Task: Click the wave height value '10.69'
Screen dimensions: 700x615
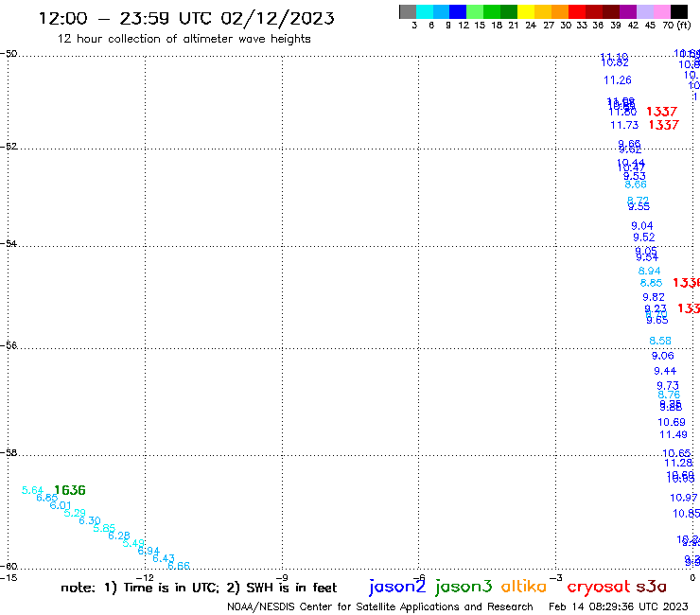Action: tap(672, 422)
